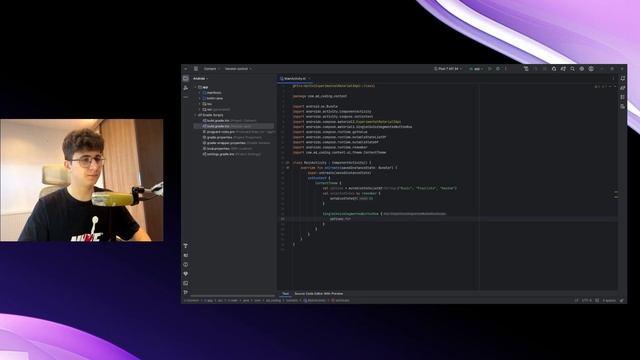Open the App Quality Insights icon

point(186,274)
